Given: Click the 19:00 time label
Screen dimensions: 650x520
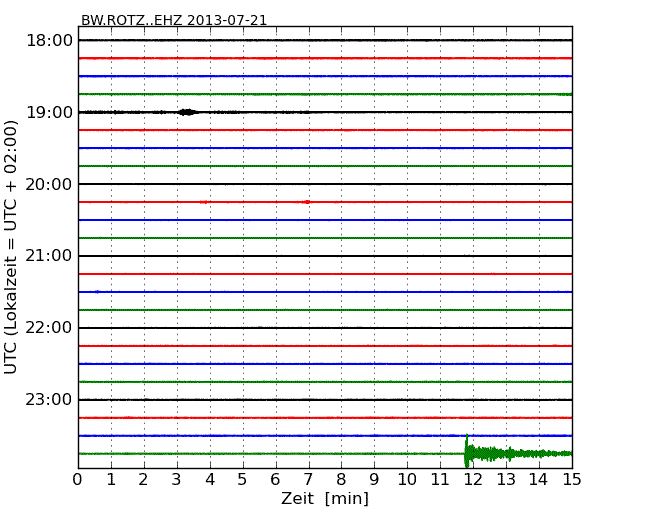Looking at the screenshot, I should [x=49, y=112].
